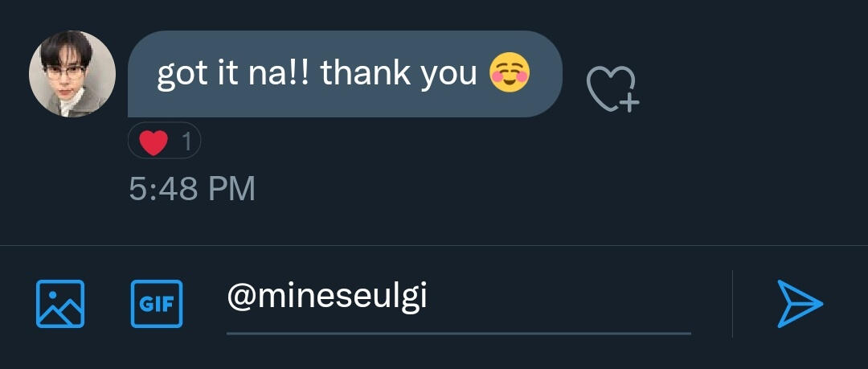Tap the square GIF label button
Image resolution: width=868 pixels, height=369 pixels.
tap(157, 304)
